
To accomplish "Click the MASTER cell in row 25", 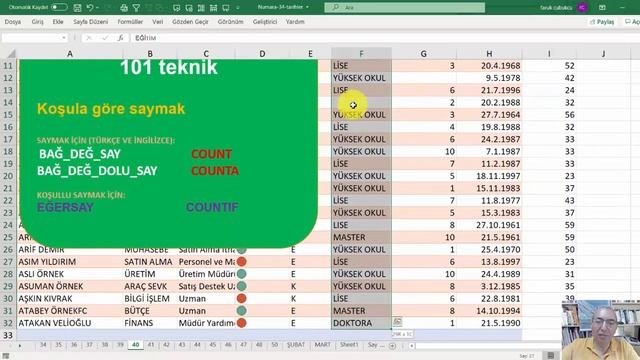I will 361,237.
